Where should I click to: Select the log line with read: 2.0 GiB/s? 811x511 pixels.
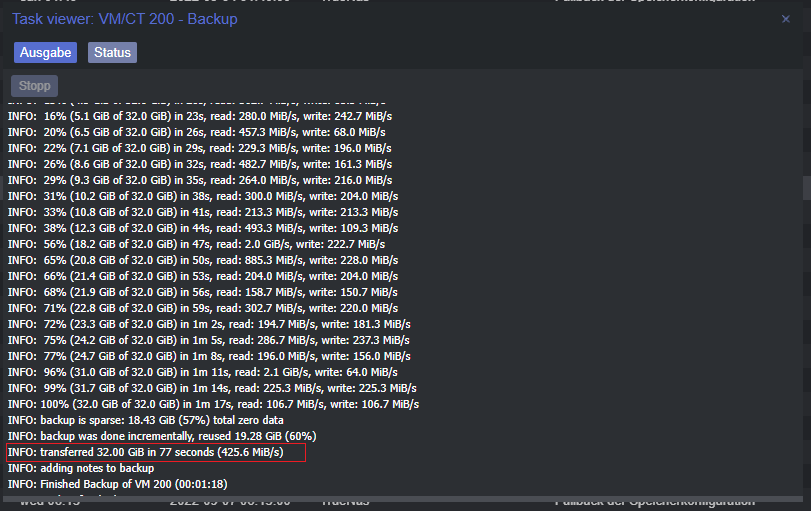[x=197, y=245]
